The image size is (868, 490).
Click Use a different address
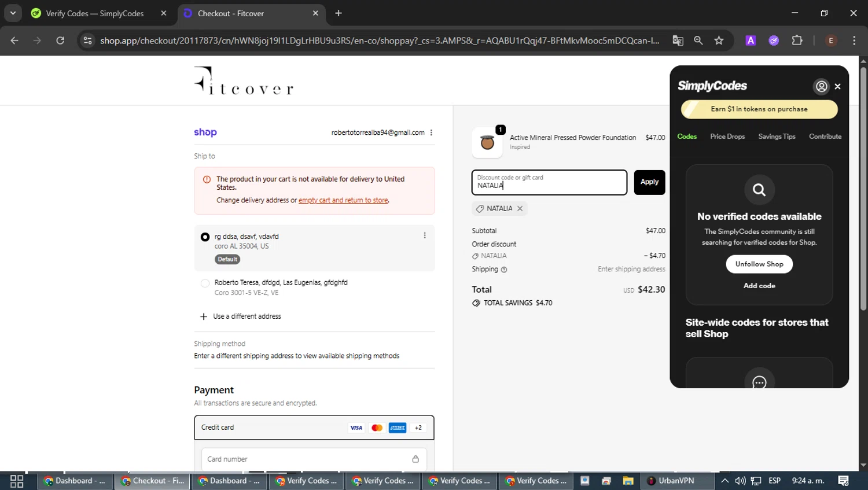tap(247, 316)
